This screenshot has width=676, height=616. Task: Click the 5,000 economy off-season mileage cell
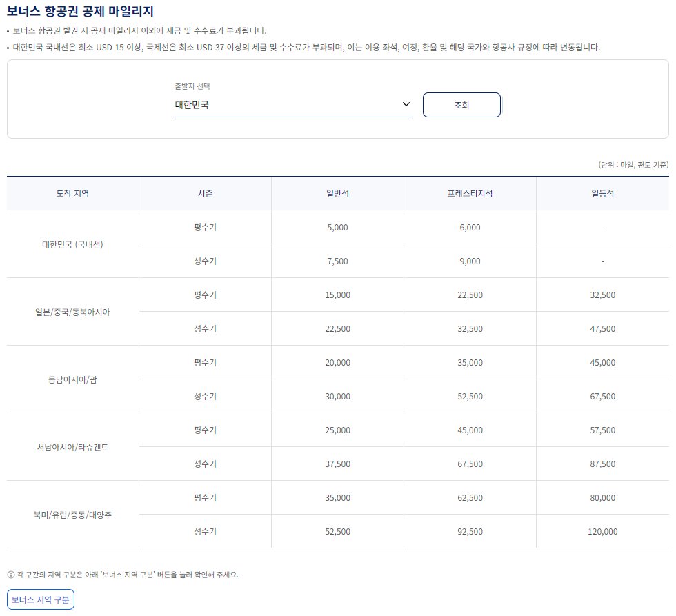[x=338, y=227]
